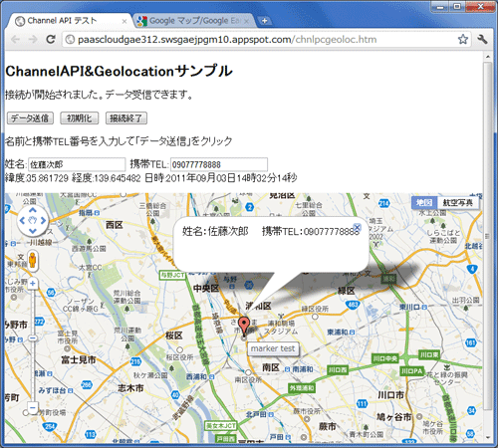The width and height of the screenshot is (498, 448).
Task: Switch to the Google マップ/Google Earth tab
Action: coord(194,21)
